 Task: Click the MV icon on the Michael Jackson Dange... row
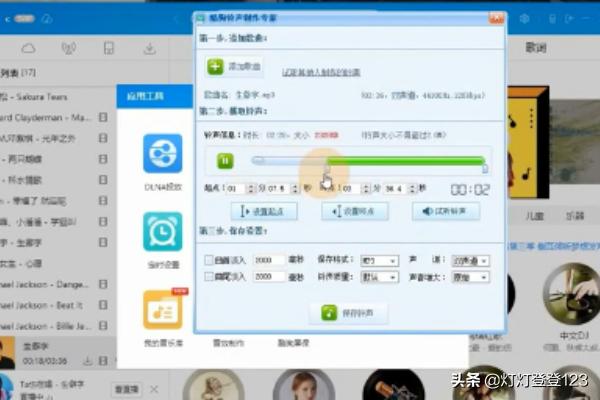(103, 284)
